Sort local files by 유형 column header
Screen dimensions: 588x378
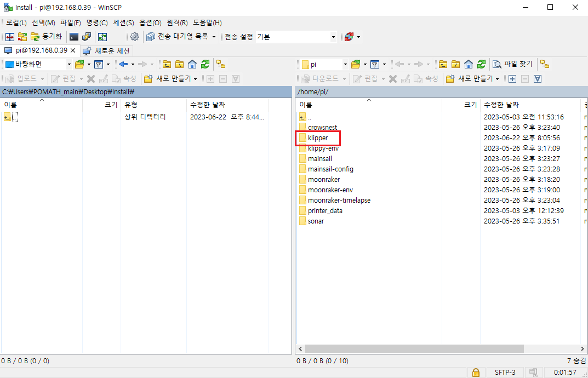[x=154, y=105]
